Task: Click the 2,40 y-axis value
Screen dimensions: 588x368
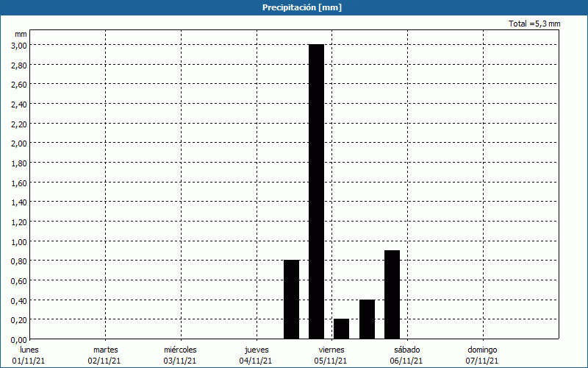Action: (19, 105)
